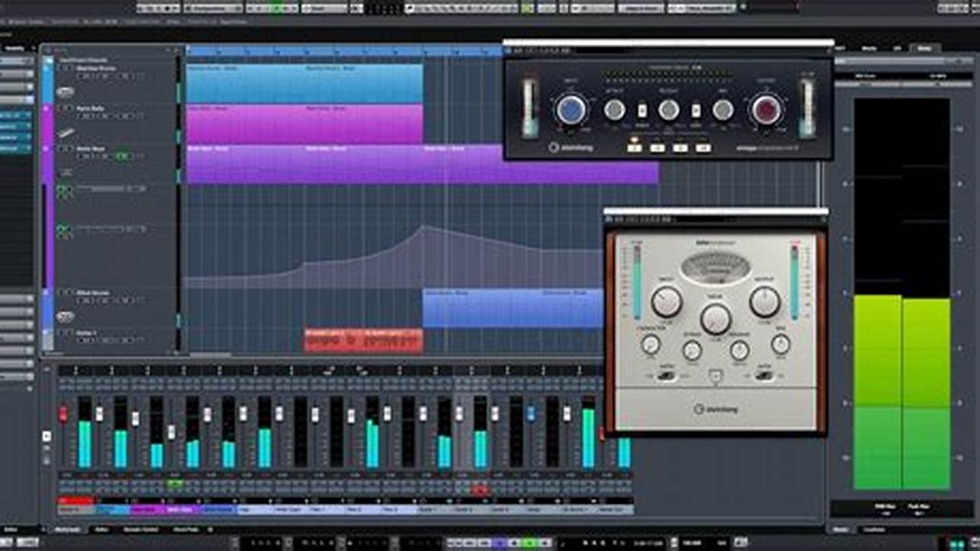980x551 pixels.
Task: Click the left green master meter bar
Action: point(877,392)
